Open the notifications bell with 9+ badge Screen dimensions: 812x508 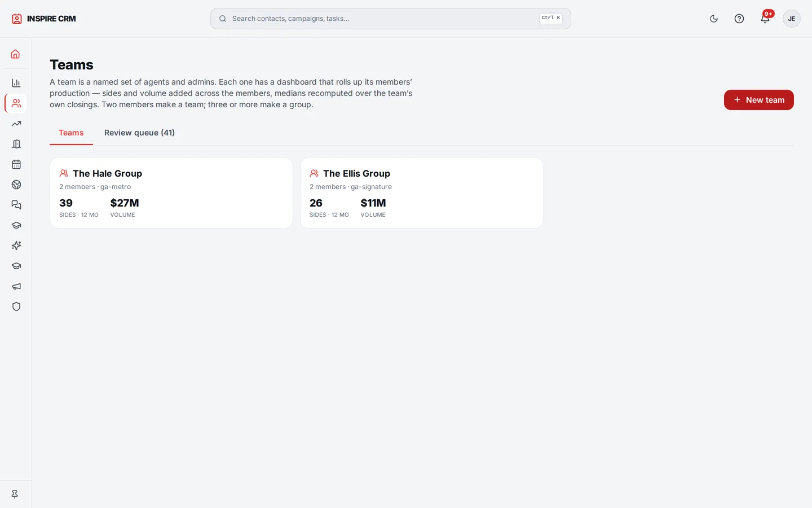(765, 19)
